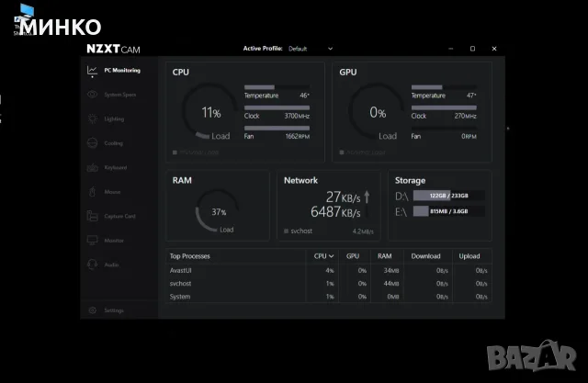Switch to Lighting section
Screen dimensions: 588x383
114,118
